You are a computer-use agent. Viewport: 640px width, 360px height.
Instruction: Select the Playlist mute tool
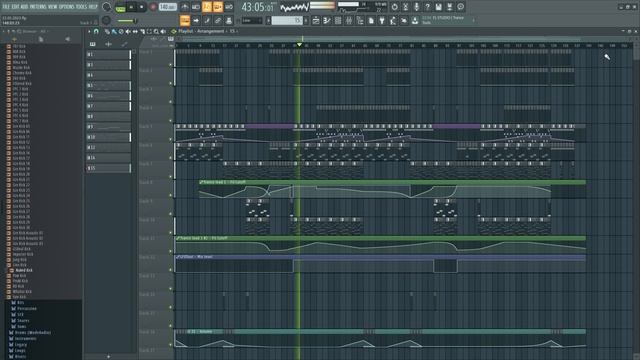coord(128,31)
